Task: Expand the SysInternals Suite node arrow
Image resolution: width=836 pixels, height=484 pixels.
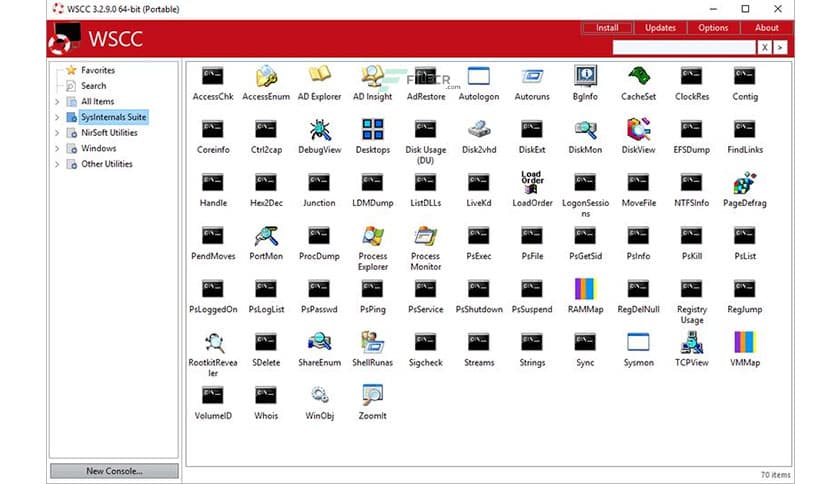Action: pos(57,117)
